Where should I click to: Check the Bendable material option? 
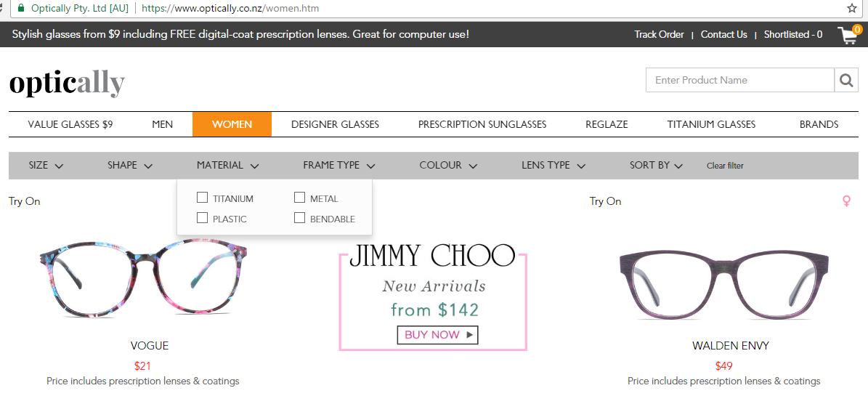coord(299,218)
